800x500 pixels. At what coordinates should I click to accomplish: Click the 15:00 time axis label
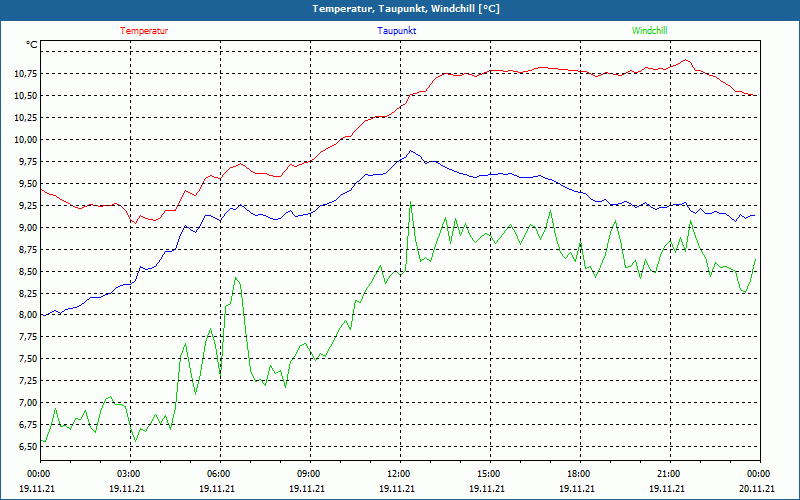tap(490, 474)
